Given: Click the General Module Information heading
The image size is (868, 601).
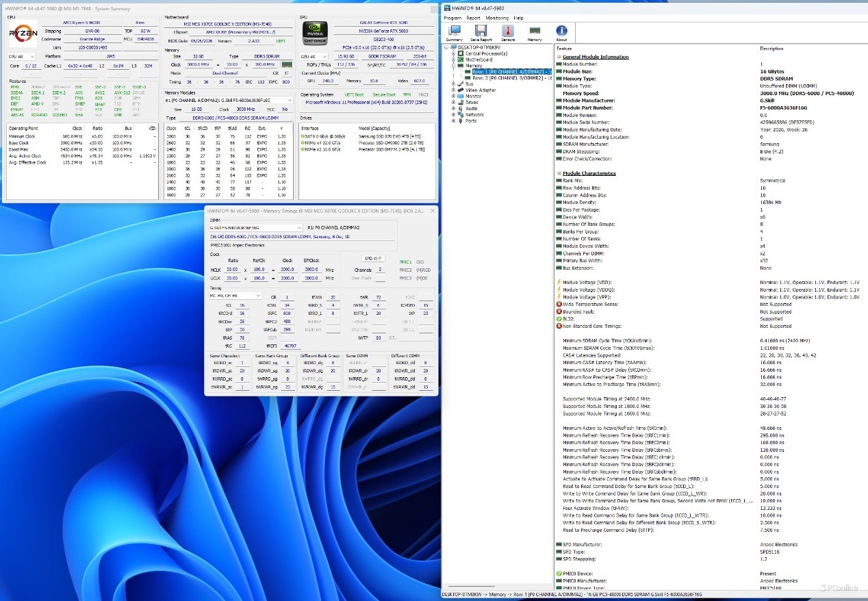Looking at the screenshot, I should tap(596, 57).
